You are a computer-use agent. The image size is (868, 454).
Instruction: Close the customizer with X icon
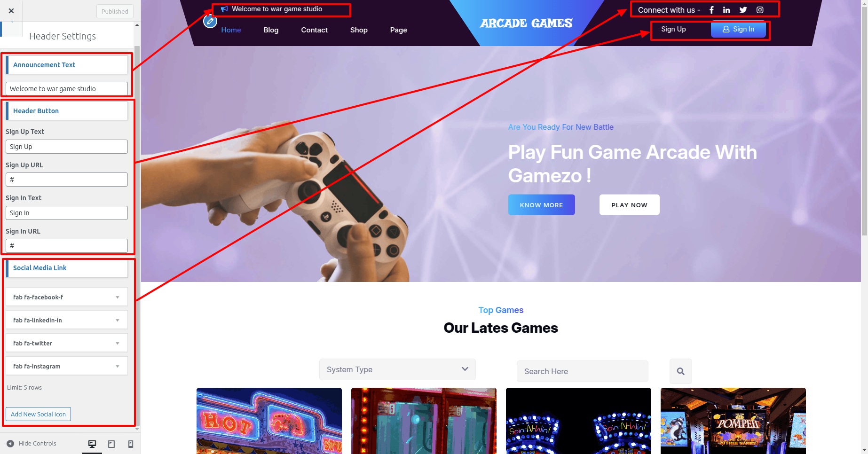point(11,11)
